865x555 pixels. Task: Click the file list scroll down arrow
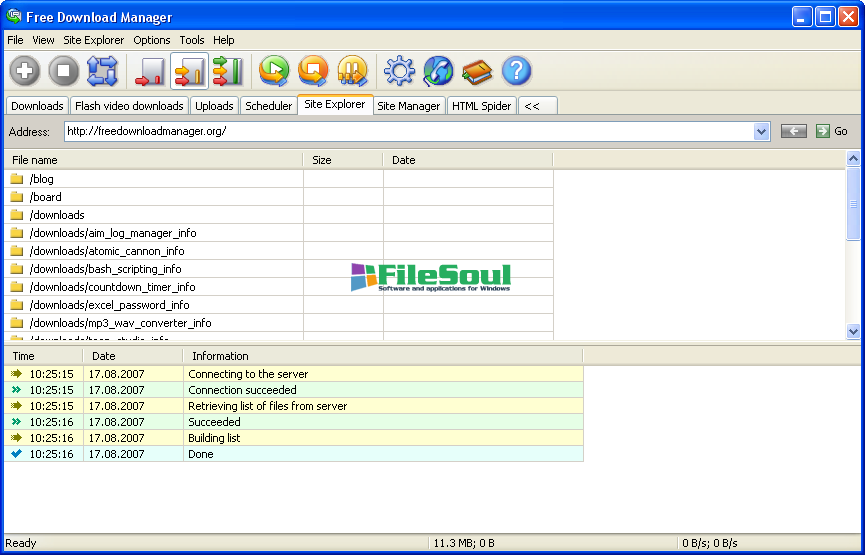point(853,332)
